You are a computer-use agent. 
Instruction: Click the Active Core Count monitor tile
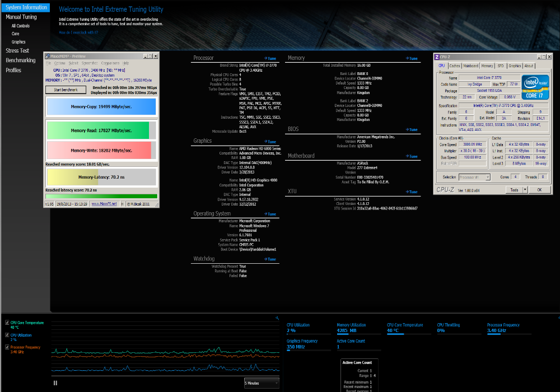click(x=359, y=344)
